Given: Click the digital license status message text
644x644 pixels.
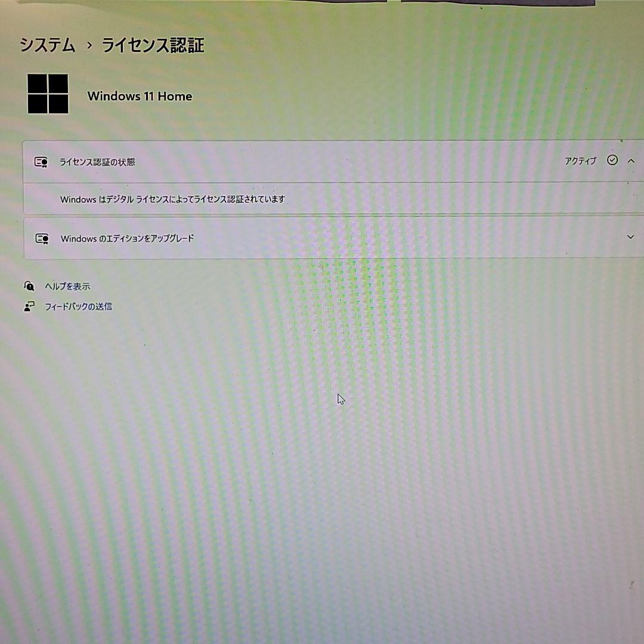Looking at the screenshot, I should (x=173, y=199).
